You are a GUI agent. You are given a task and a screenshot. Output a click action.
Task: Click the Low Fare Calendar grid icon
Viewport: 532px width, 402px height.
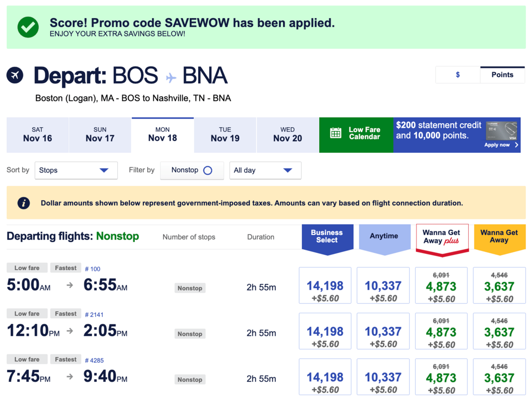pyautogui.click(x=336, y=133)
